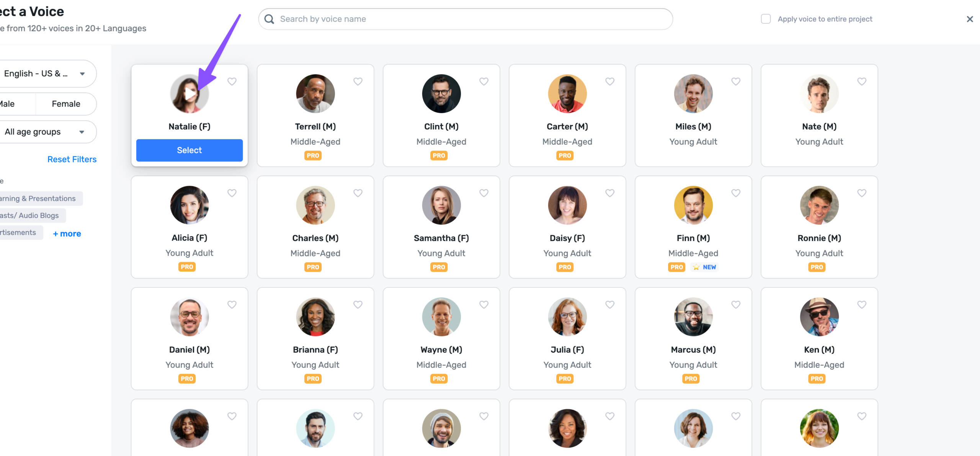Image resolution: width=980 pixels, height=456 pixels.
Task: Favorite the Terrell voice with heart icon
Action: [358, 81]
